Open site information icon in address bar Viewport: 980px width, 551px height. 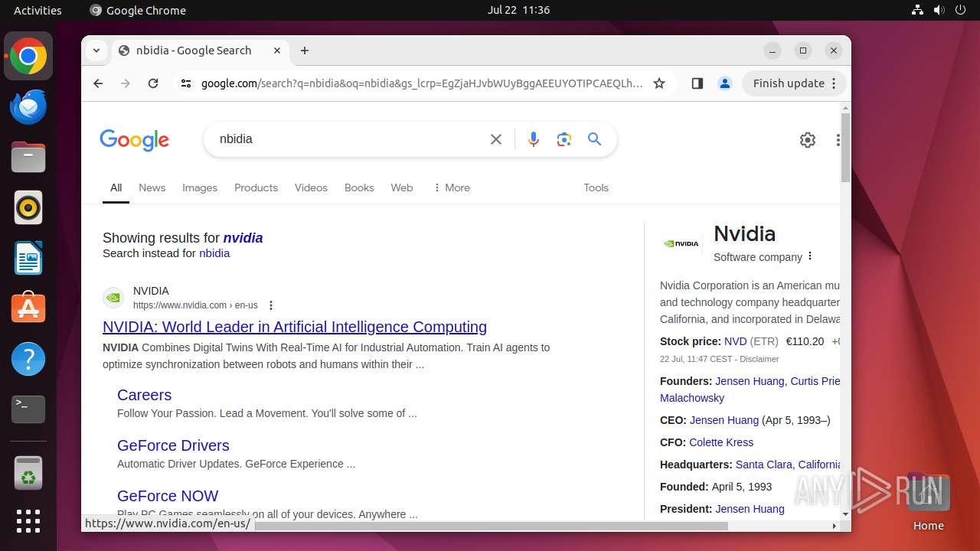click(186, 83)
